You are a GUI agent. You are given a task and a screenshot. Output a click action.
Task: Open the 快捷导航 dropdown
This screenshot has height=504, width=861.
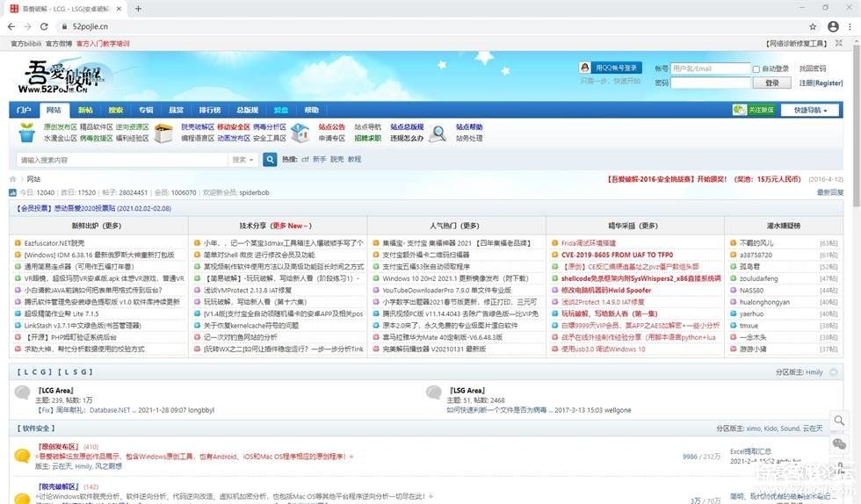click(810, 110)
